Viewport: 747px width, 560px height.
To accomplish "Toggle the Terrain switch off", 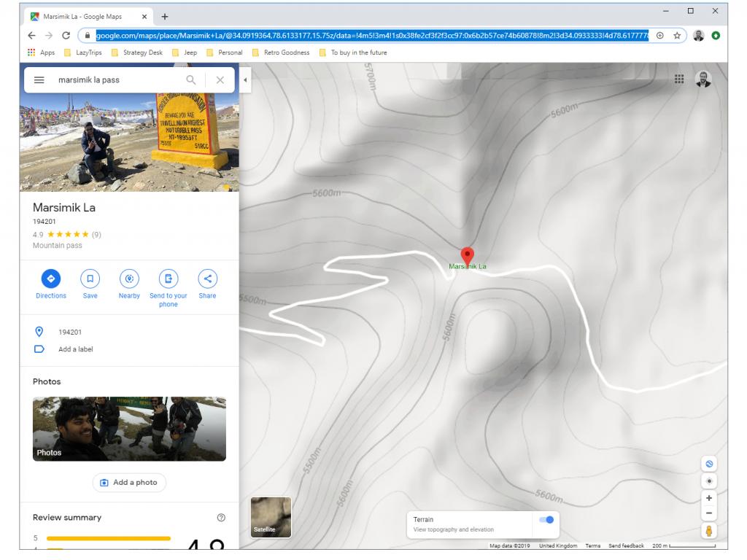I will point(546,519).
